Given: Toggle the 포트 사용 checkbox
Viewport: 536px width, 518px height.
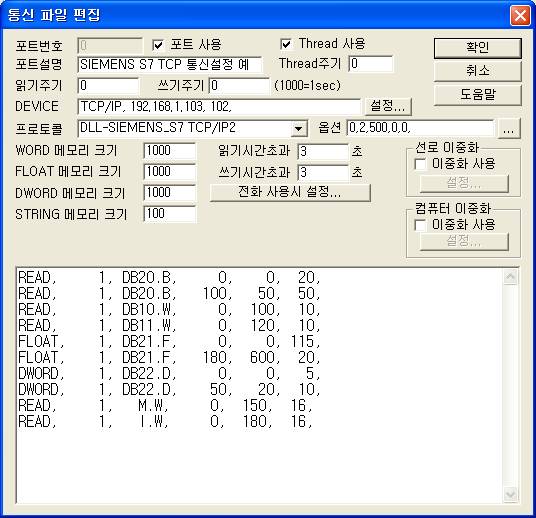Looking at the screenshot, I should [x=158, y=45].
